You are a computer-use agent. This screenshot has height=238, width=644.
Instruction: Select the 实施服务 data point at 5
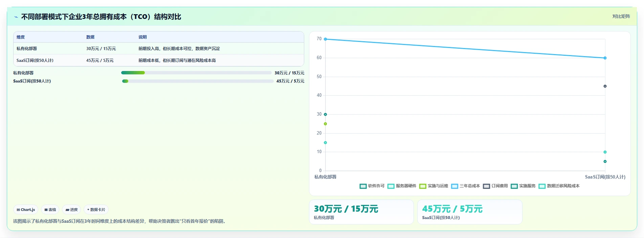(x=605, y=162)
